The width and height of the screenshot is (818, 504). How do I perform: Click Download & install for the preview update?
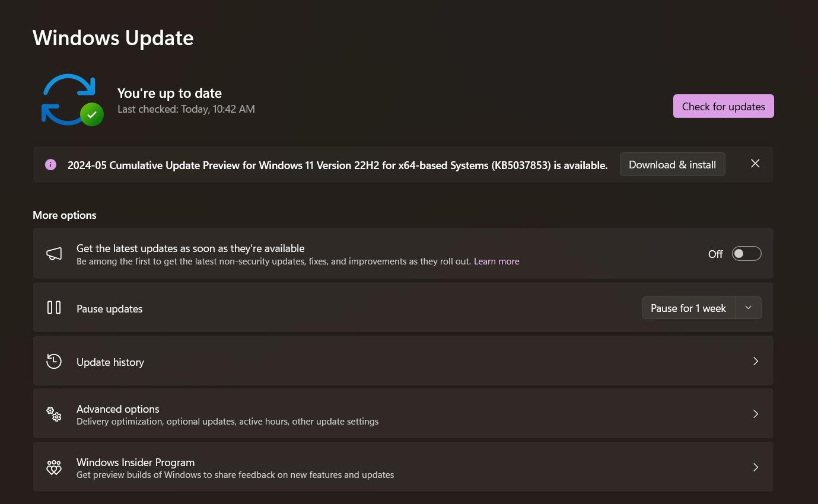click(x=672, y=165)
